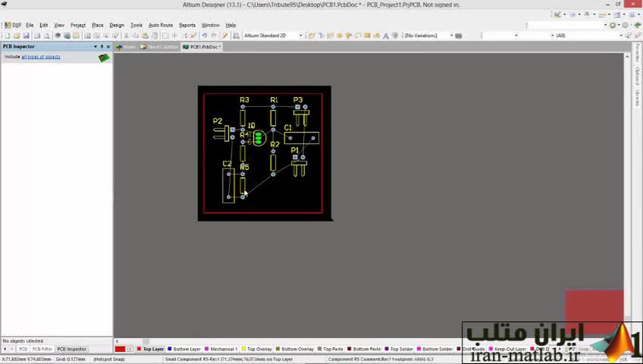
Task: Click the R1 resistor designator on board
Action: click(274, 99)
